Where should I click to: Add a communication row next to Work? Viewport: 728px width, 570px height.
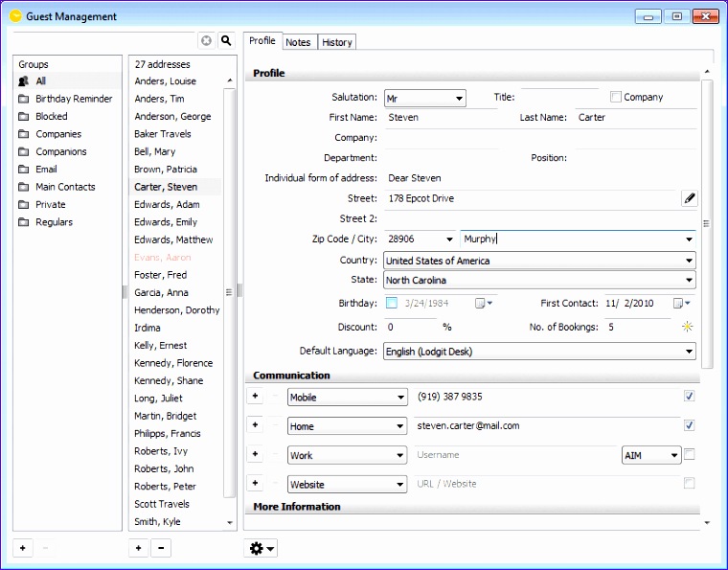click(255, 454)
